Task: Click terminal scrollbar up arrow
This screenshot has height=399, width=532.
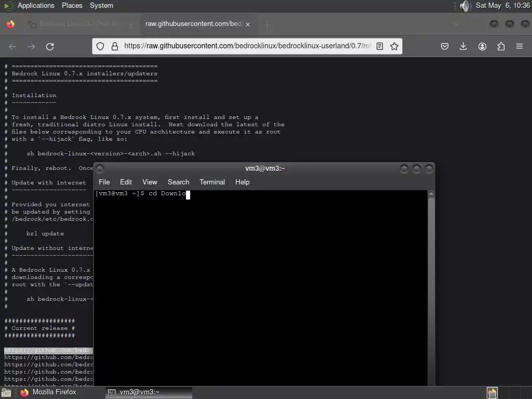Action: pos(431,194)
